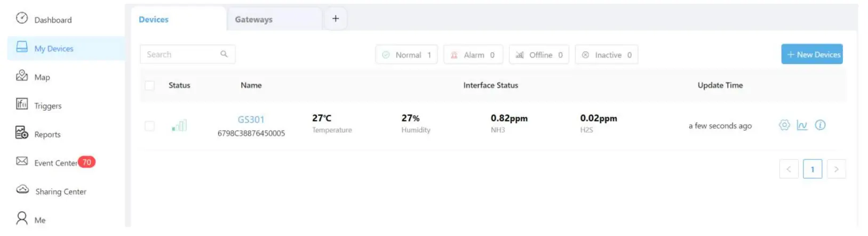Go to previous page arrow
The height and width of the screenshot is (236, 868).
click(x=789, y=169)
